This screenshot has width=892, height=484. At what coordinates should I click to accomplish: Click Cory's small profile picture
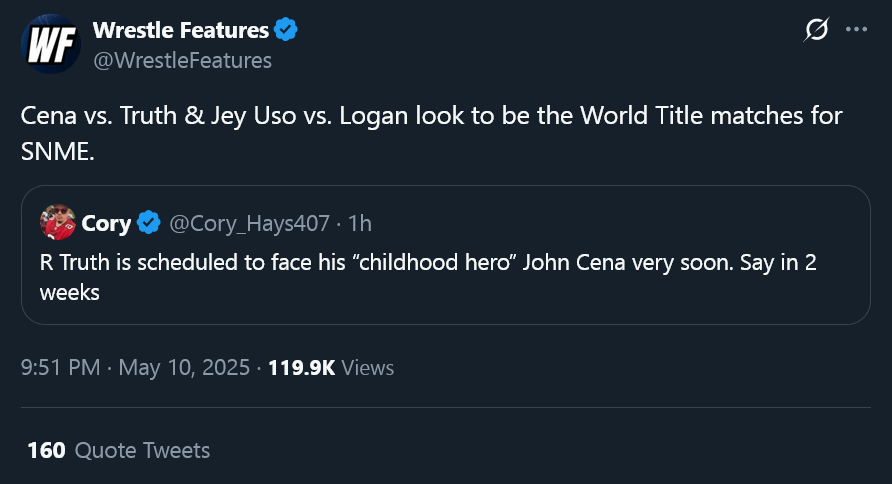pos(58,223)
